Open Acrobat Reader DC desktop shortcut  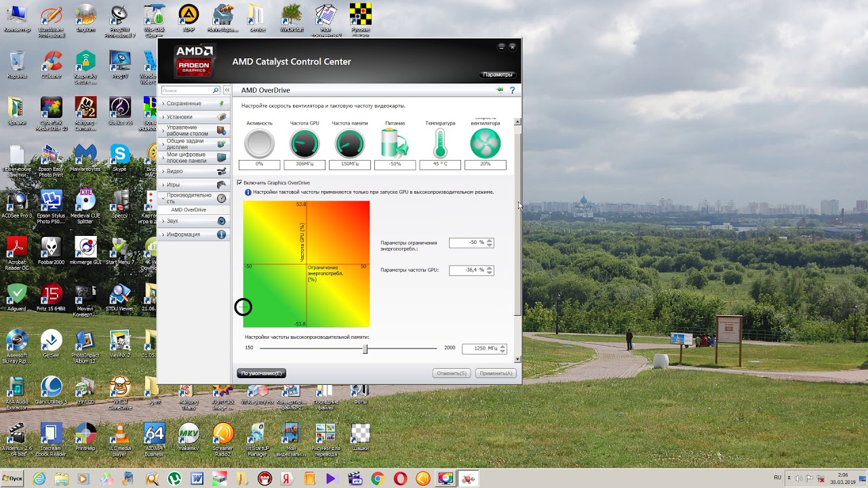click(17, 251)
